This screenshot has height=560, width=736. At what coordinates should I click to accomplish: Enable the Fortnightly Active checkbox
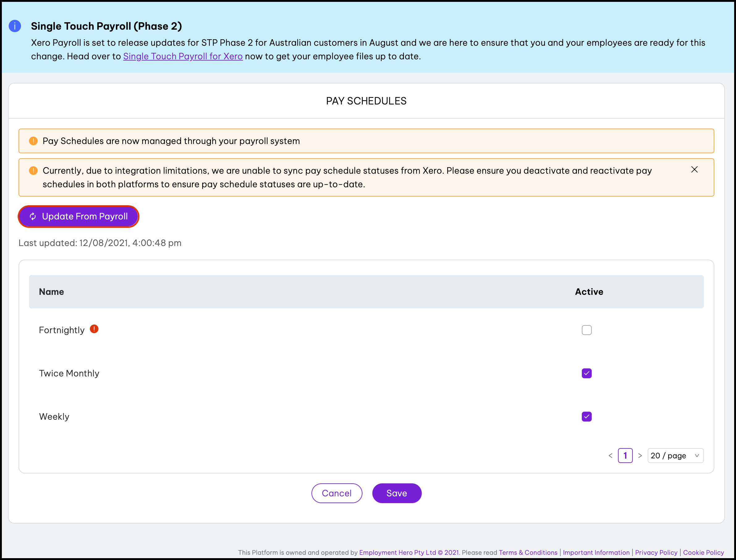pos(586,330)
